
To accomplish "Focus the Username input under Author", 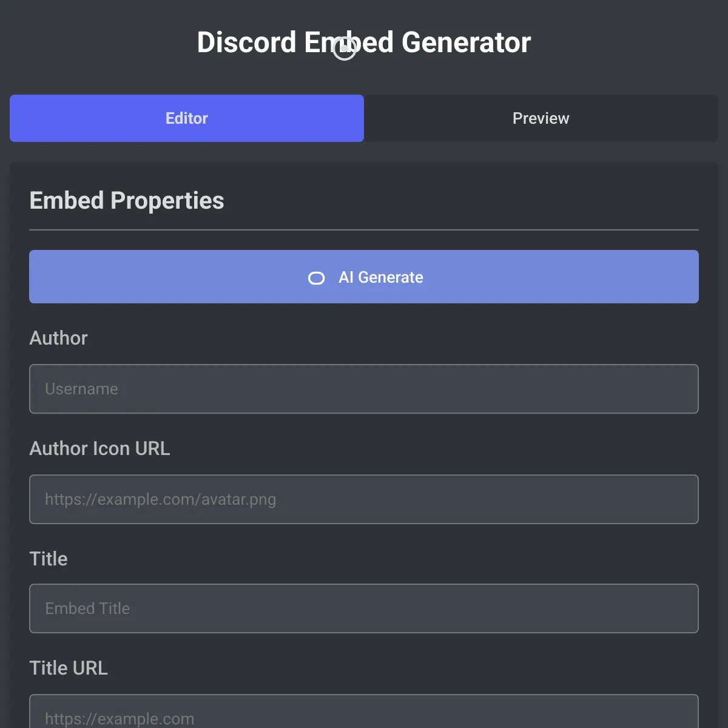I will pos(364,389).
